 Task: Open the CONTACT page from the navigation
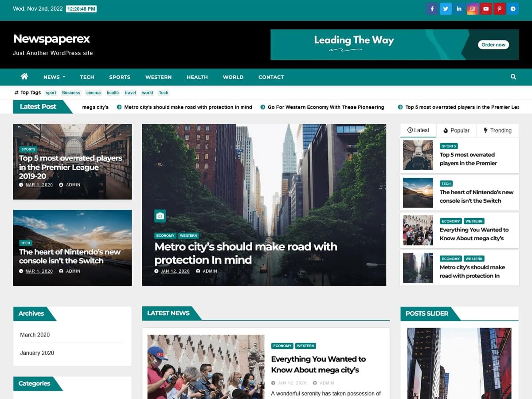[271, 77]
